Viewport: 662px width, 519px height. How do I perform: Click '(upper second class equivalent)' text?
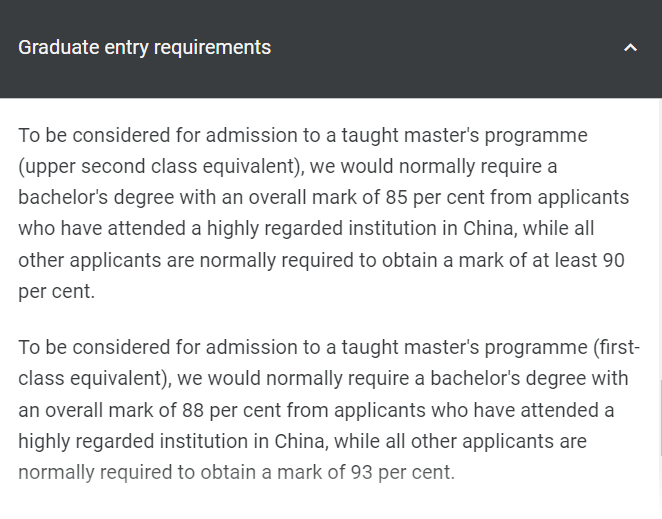(x=161, y=166)
